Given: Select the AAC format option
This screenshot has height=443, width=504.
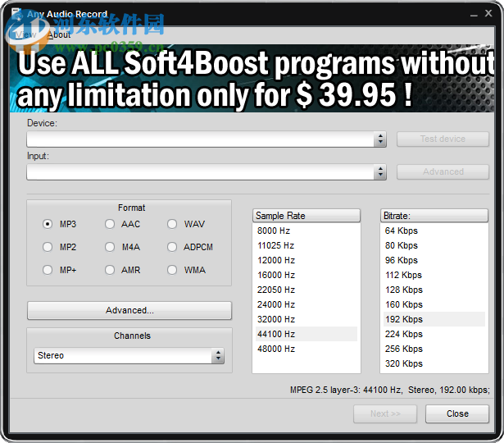Looking at the screenshot, I should point(110,224).
